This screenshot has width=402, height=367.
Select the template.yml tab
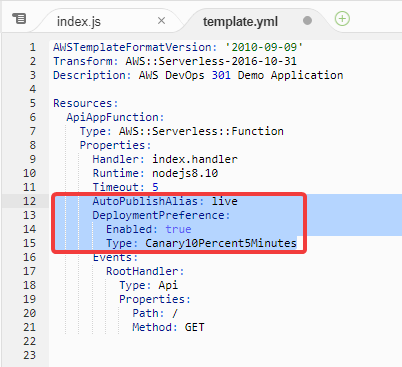click(x=240, y=22)
